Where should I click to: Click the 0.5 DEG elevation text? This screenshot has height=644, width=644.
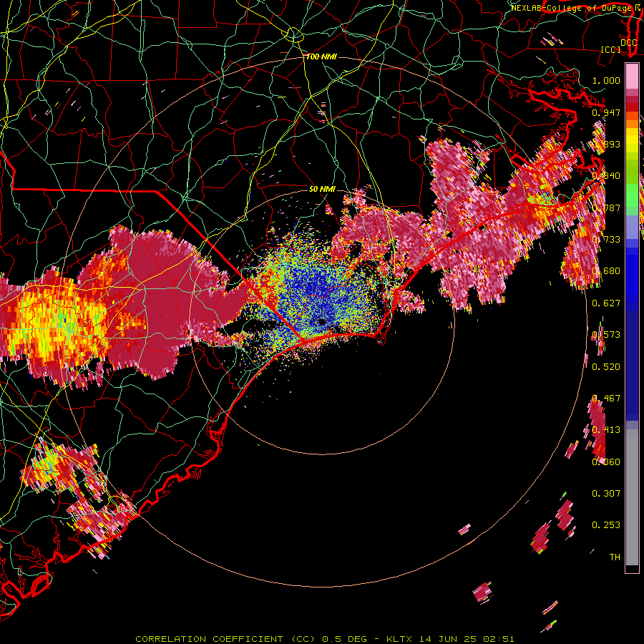(x=343, y=639)
